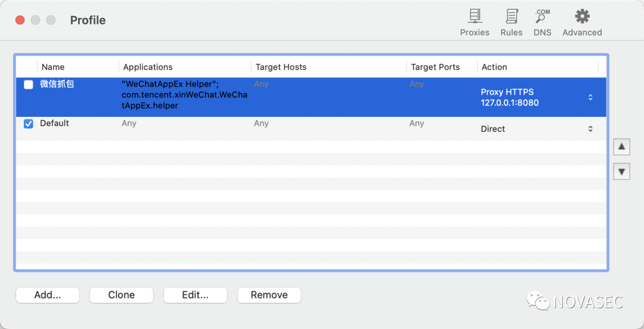Move selected rule down with arrow
Image resolution: width=644 pixels, height=329 pixels.
pos(621,171)
